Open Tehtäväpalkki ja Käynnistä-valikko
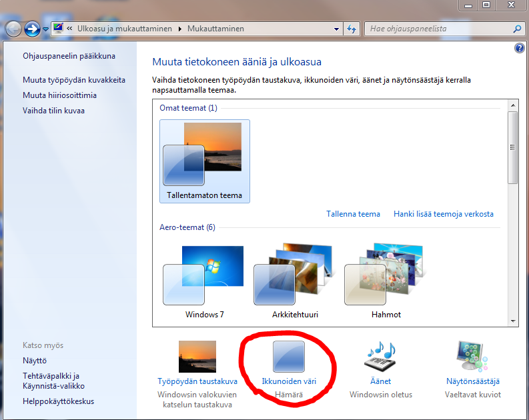Viewport: 529px width, 420px height. coord(53,381)
